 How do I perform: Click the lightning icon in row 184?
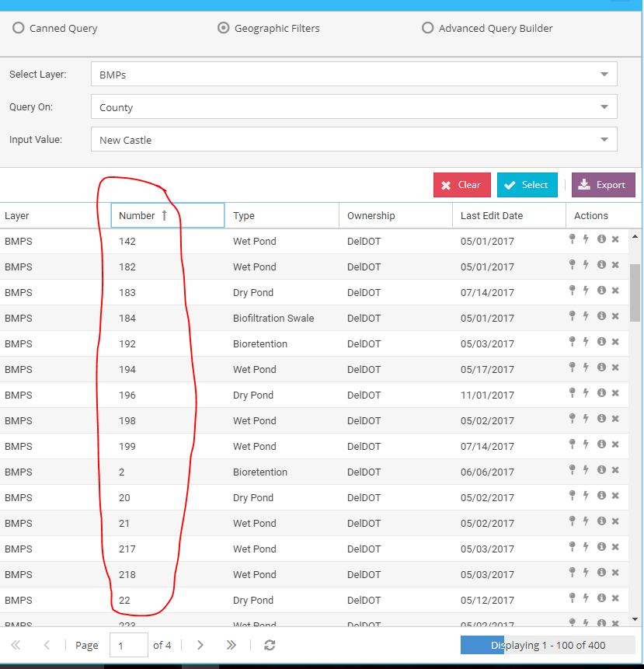[x=586, y=315]
